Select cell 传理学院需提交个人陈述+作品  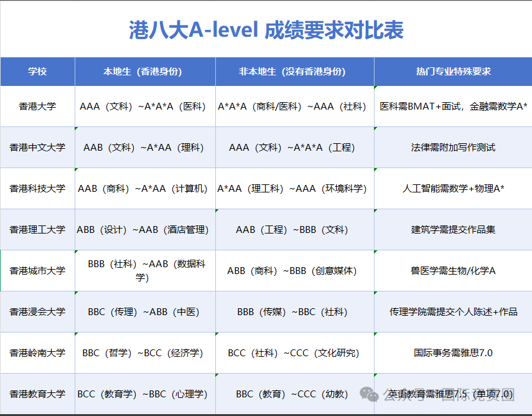(453, 312)
